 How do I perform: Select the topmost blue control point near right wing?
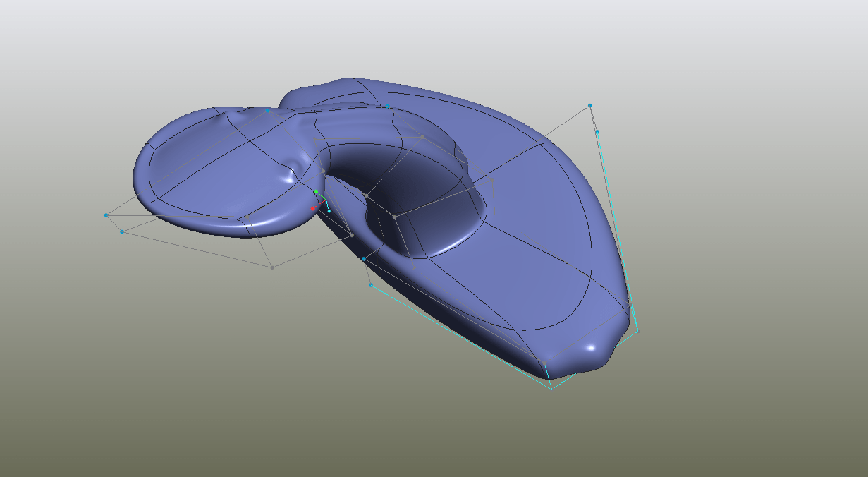[x=590, y=106]
